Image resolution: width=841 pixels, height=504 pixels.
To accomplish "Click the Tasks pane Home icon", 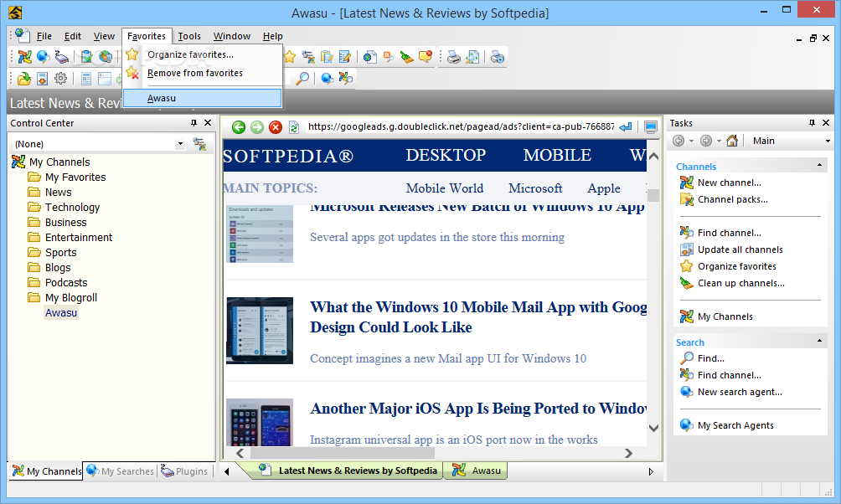I will click(732, 141).
